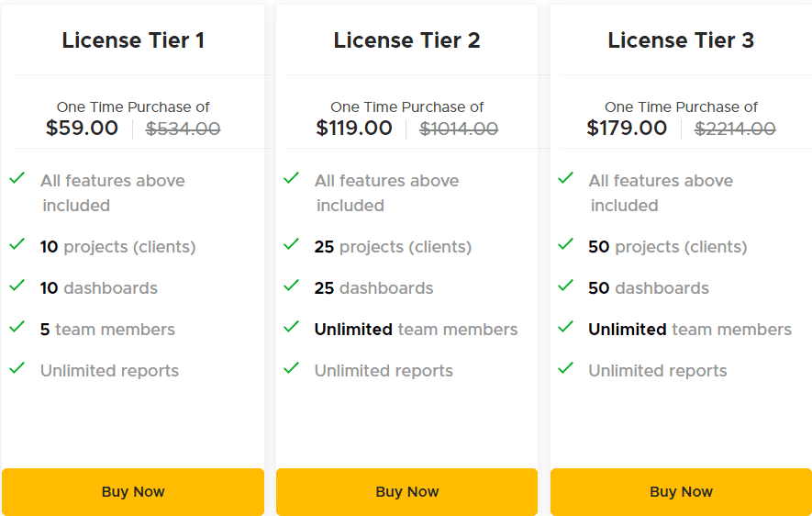Select the License Tier 1 heading
The image size is (812, 516).
click(x=133, y=40)
